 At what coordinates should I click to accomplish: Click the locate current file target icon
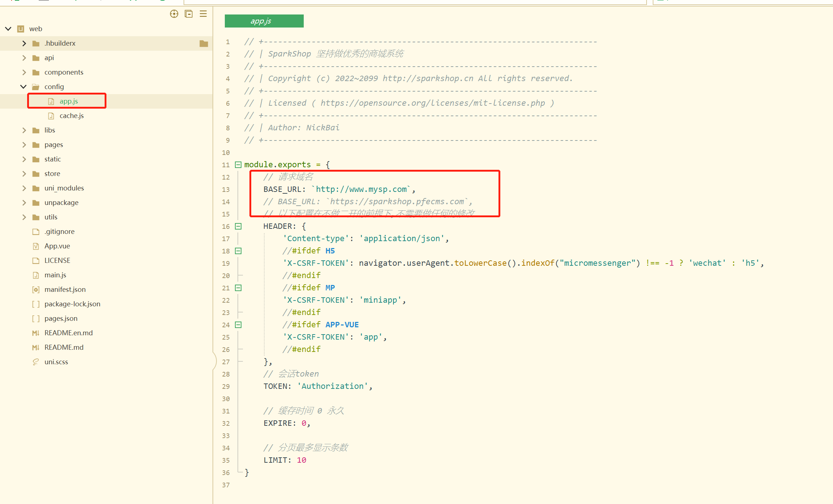tap(174, 14)
